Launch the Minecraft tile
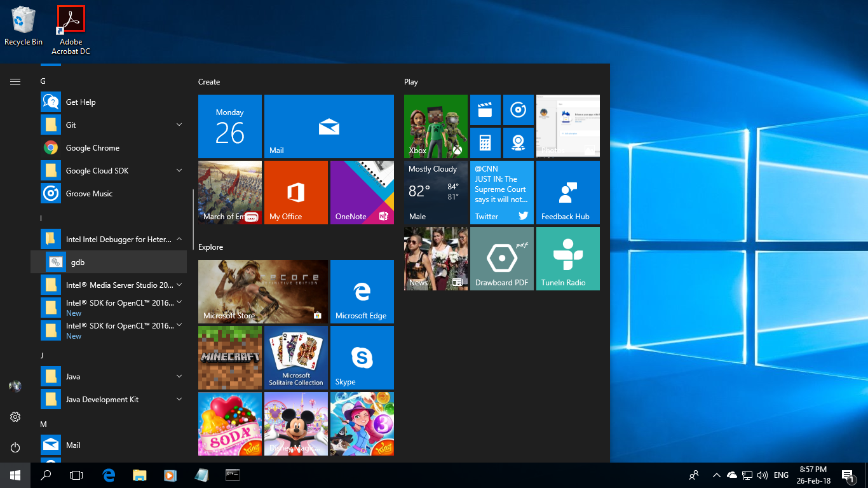 229,358
